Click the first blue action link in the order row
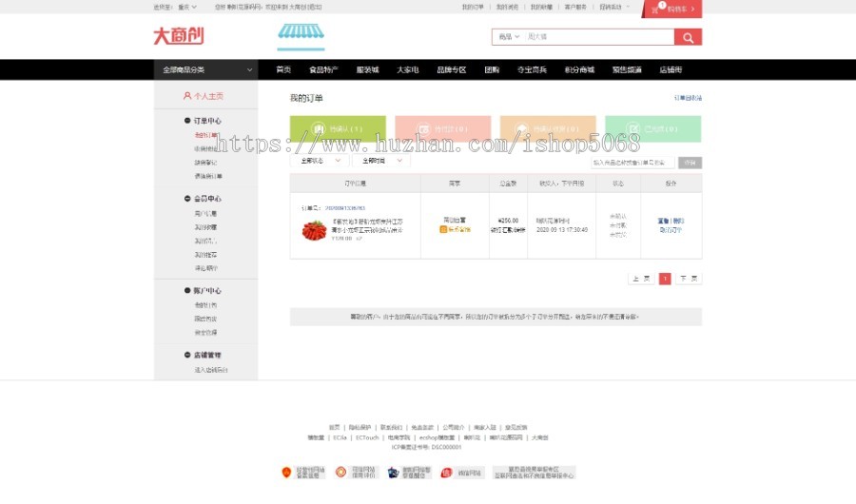Screen dimensions: 856x504 point(663,222)
